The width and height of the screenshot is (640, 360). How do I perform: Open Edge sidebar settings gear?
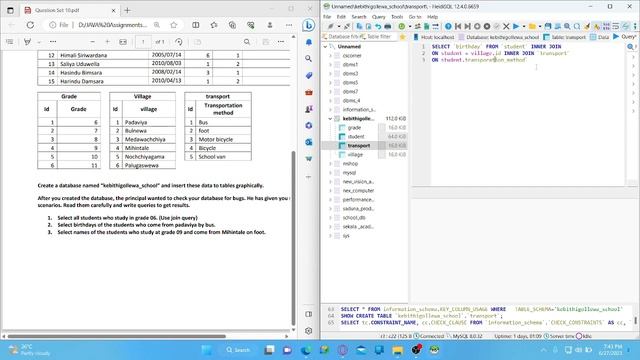tap(309, 331)
